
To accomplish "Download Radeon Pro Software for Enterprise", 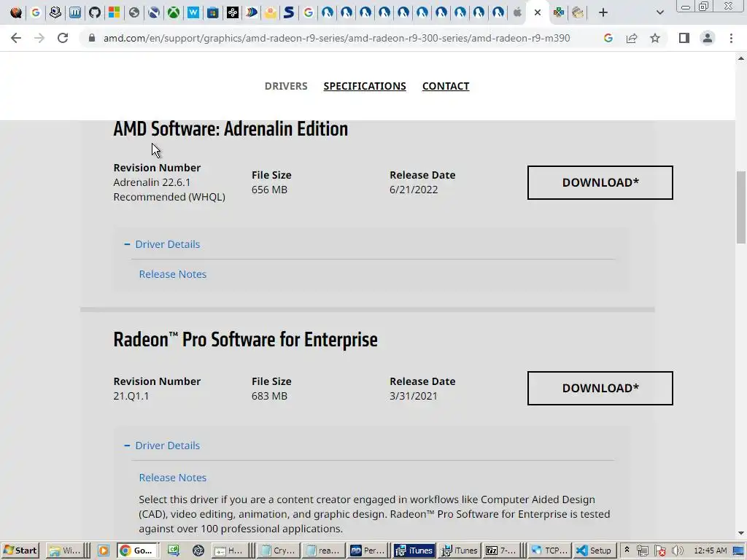I will (600, 388).
